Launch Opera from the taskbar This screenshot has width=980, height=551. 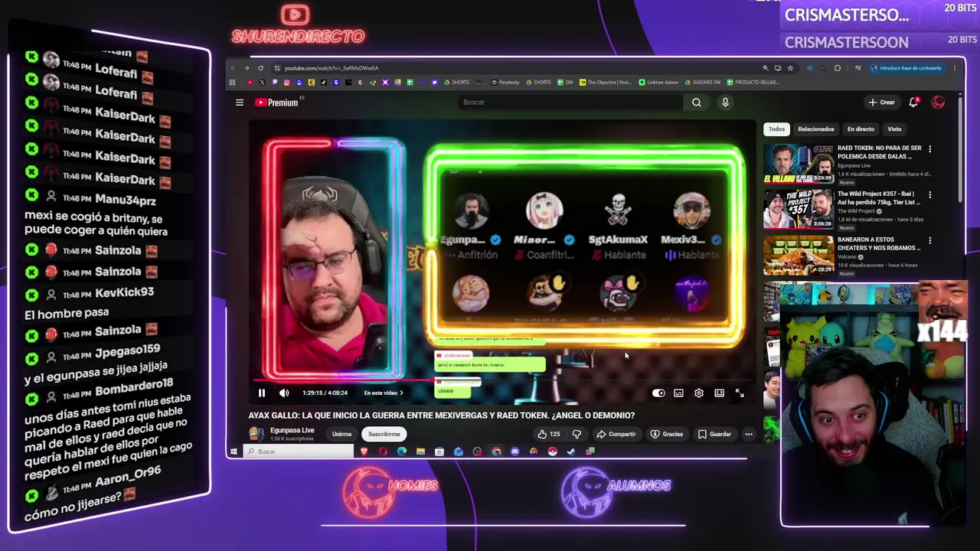coord(383,452)
